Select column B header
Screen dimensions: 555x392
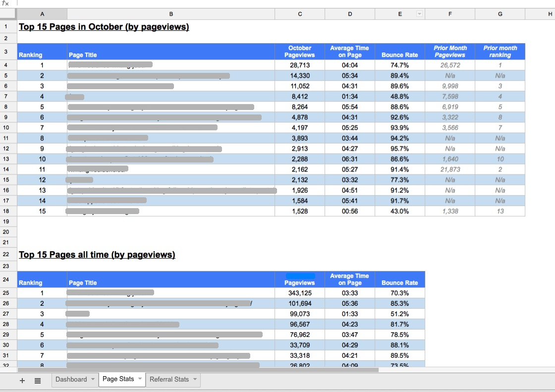tap(171, 14)
